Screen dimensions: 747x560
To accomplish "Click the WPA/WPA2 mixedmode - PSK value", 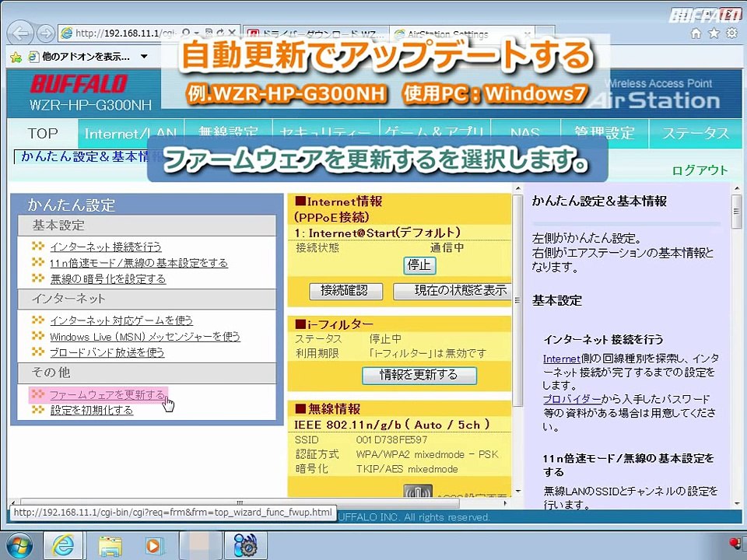I will pyautogui.click(x=427, y=454).
